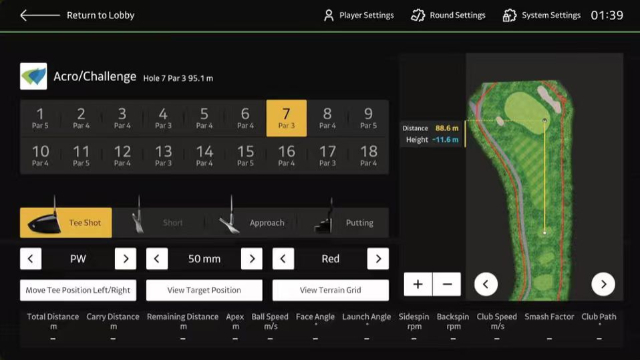Select hole 8 Par 4
The image size is (640, 360).
pyautogui.click(x=327, y=118)
